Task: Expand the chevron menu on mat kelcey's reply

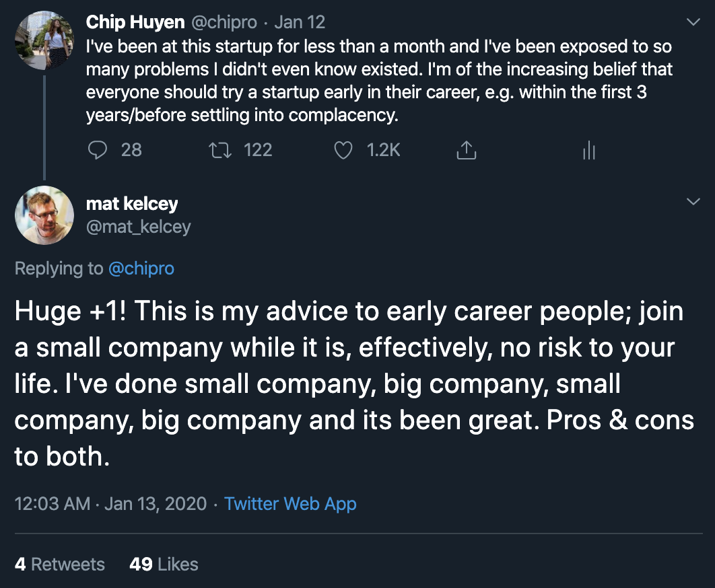Action: click(x=693, y=201)
